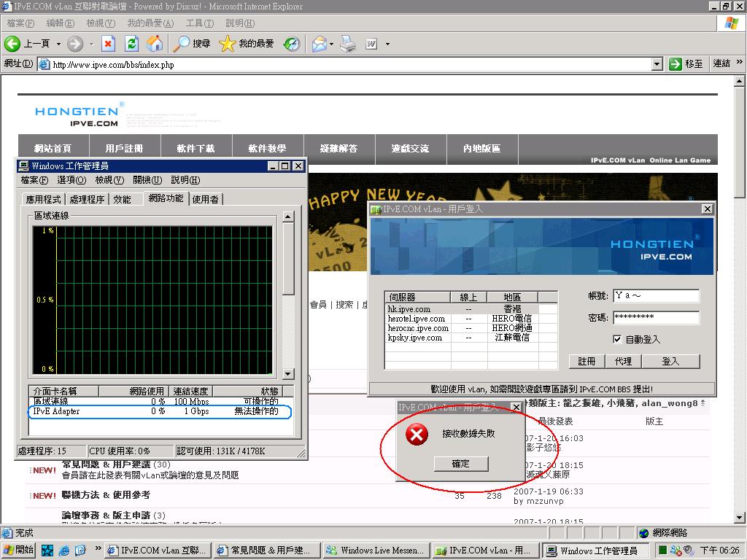This screenshot has height=560, width=747.
Task: Click the 登入 button in vLan login
Action: coord(670,361)
